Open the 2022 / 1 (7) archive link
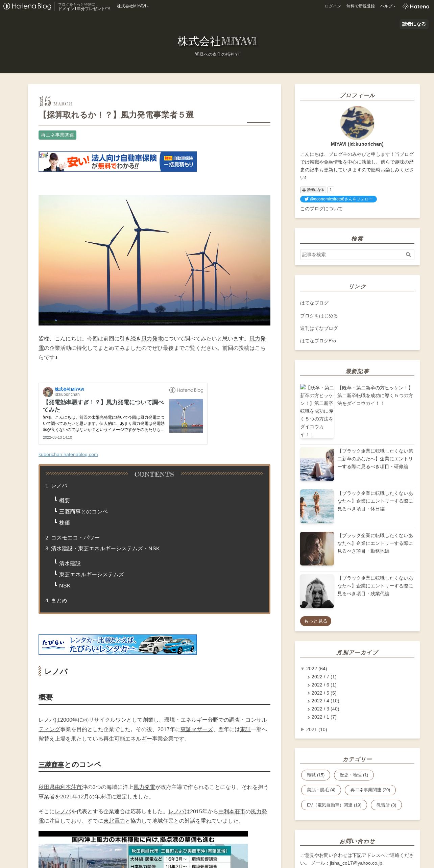Screen dimensions: 434x868 pyautogui.click(x=324, y=717)
